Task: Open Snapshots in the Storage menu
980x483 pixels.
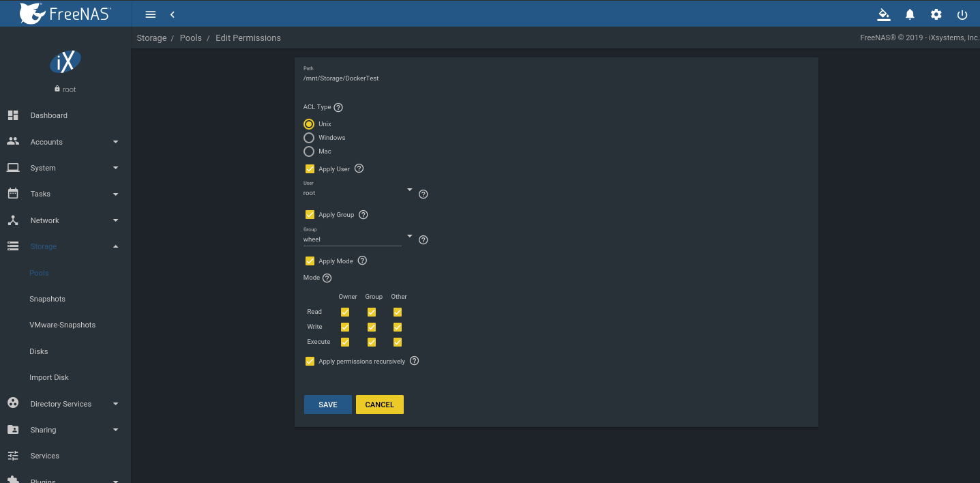Action: (x=47, y=299)
